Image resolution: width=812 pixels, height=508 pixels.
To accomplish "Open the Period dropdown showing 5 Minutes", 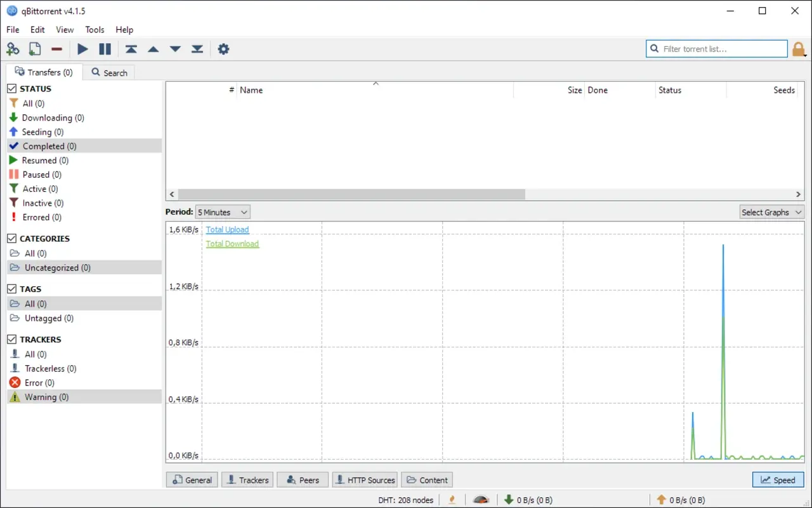I will (222, 211).
